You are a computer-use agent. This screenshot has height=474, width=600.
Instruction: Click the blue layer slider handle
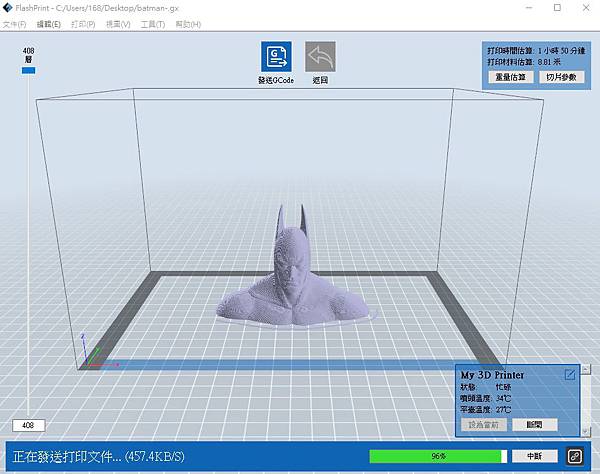tap(28, 70)
